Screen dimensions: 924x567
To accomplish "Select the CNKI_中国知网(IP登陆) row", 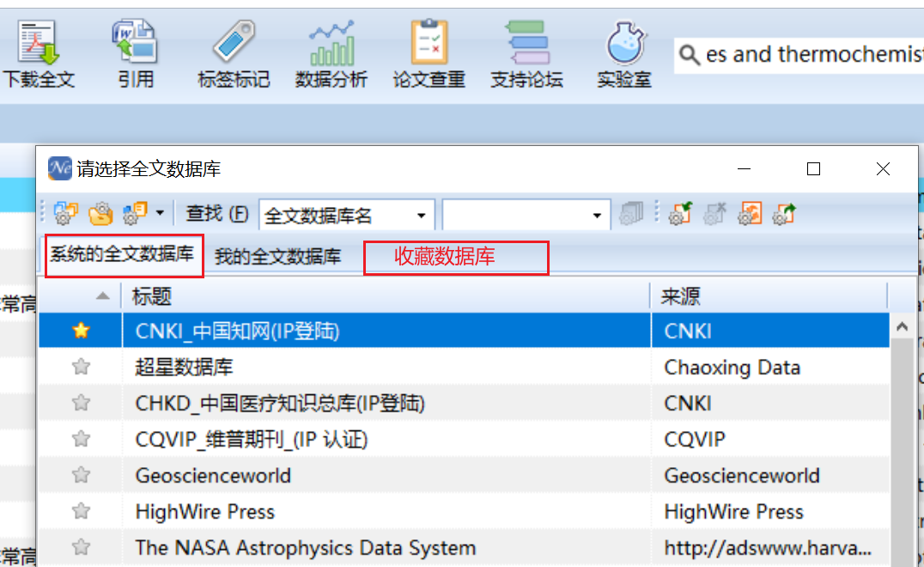I will click(465, 331).
